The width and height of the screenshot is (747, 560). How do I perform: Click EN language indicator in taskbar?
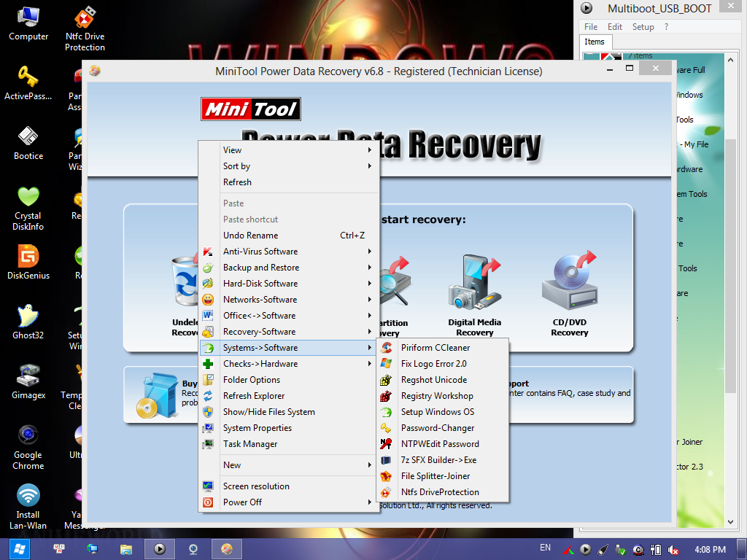546,548
